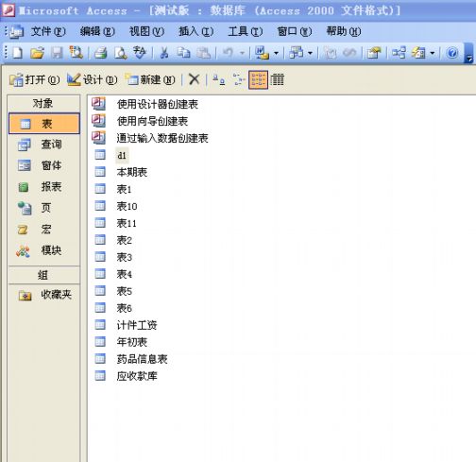The image size is (476, 462).
Task: Click the Open folder toolbar icon
Action: tap(37, 53)
